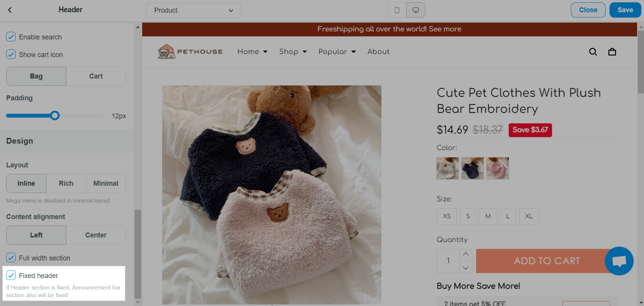The width and height of the screenshot is (644, 306).
Task: Click the back arrow beside Header
Action: tap(10, 10)
